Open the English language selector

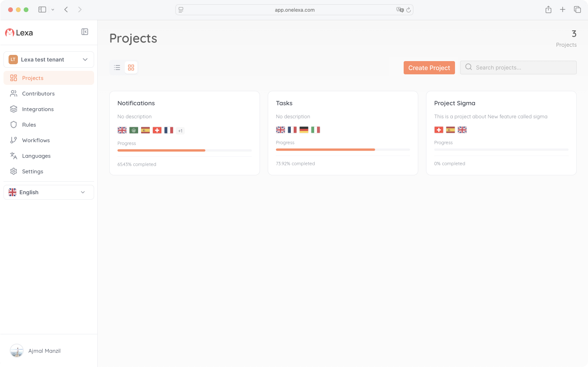tap(49, 192)
